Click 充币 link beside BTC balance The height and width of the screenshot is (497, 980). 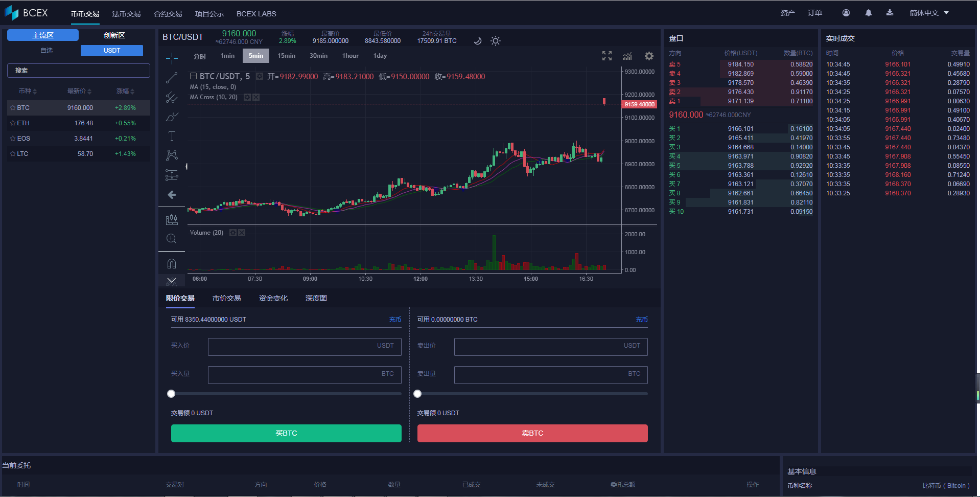pos(642,320)
